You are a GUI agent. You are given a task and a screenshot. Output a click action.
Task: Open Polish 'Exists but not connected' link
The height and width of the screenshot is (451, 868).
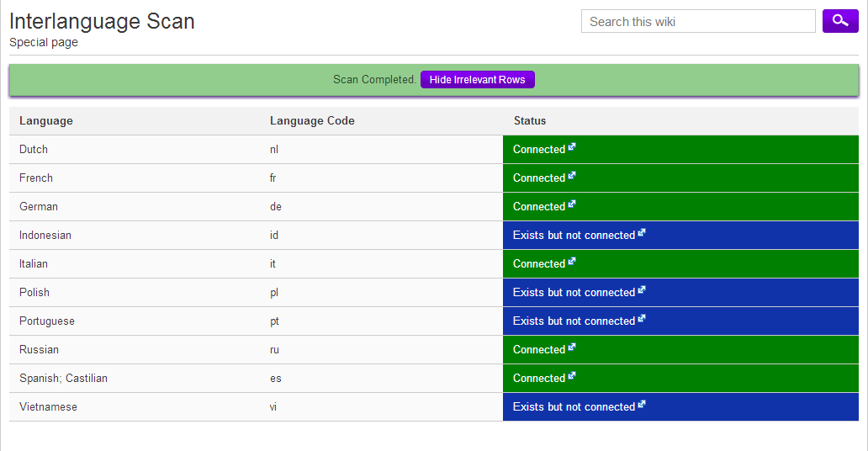click(573, 293)
